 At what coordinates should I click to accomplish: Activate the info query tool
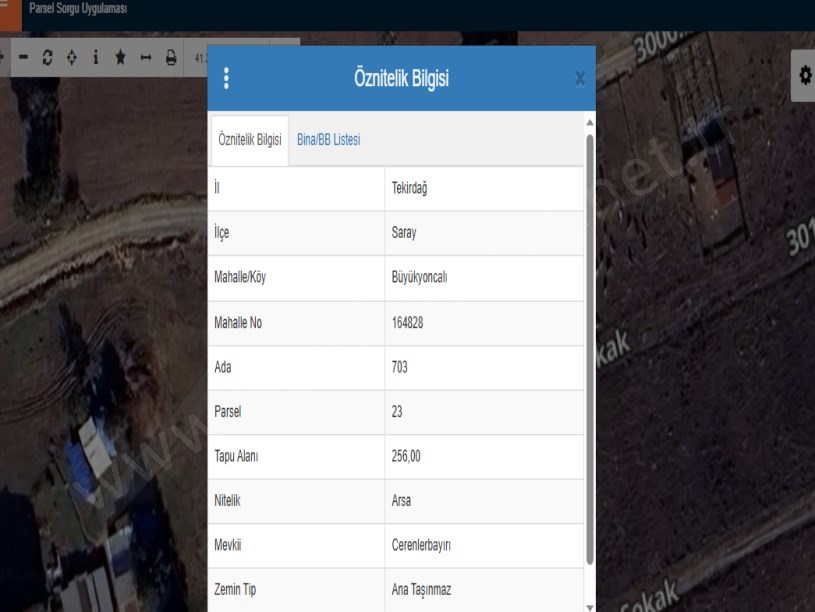pos(95,58)
